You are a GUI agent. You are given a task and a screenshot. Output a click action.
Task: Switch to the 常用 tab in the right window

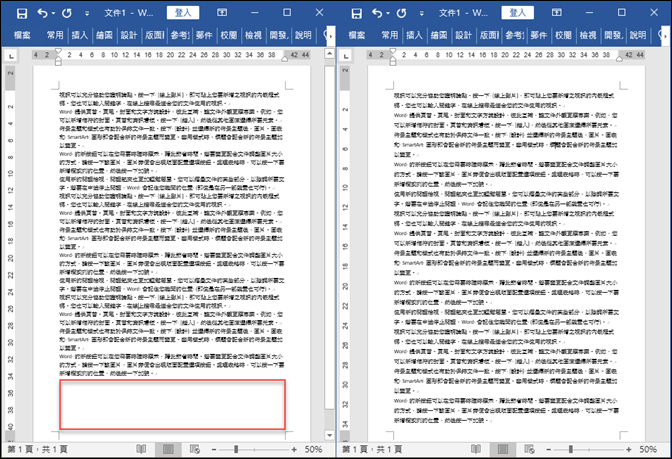point(390,35)
